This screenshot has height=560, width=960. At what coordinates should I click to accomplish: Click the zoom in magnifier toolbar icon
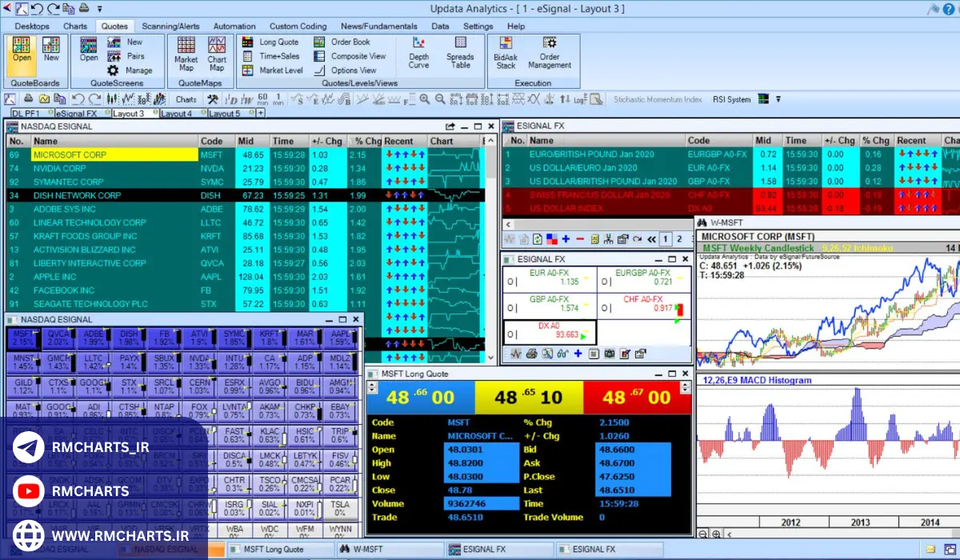pos(424,100)
